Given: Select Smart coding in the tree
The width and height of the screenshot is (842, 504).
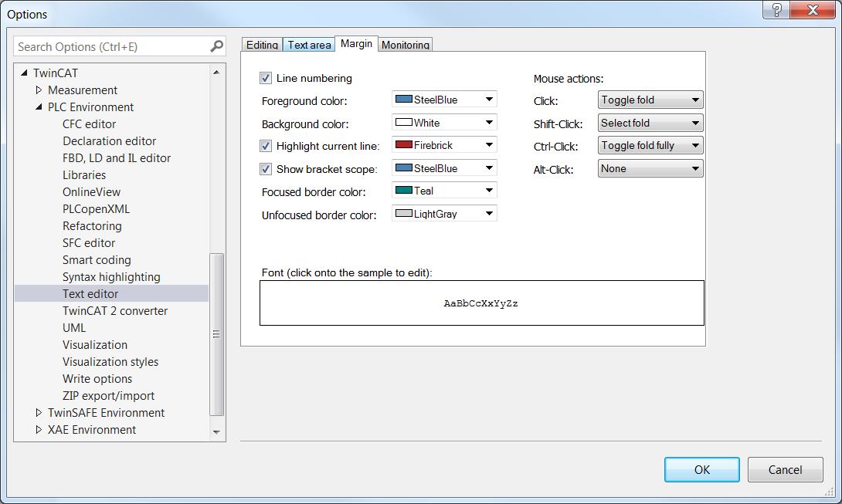Looking at the screenshot, I should 97,260.
